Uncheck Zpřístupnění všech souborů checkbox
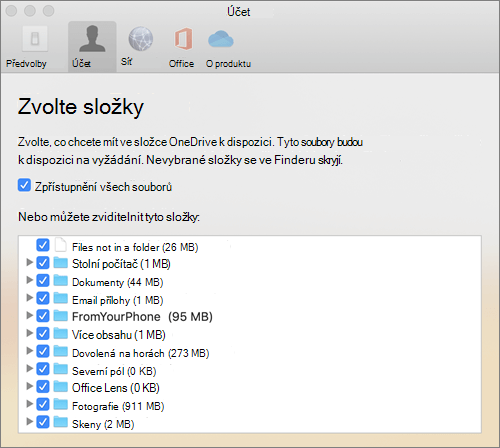 (24, 185)
